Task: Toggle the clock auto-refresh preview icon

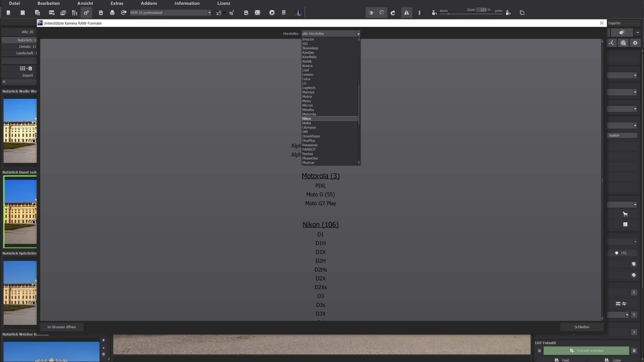Action: click(x=382, y=13)
